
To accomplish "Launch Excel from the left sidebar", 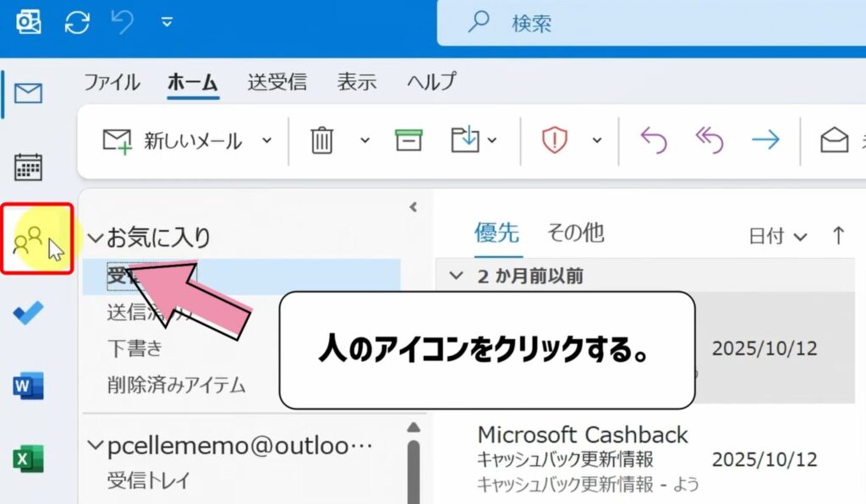I will point(29,459).
